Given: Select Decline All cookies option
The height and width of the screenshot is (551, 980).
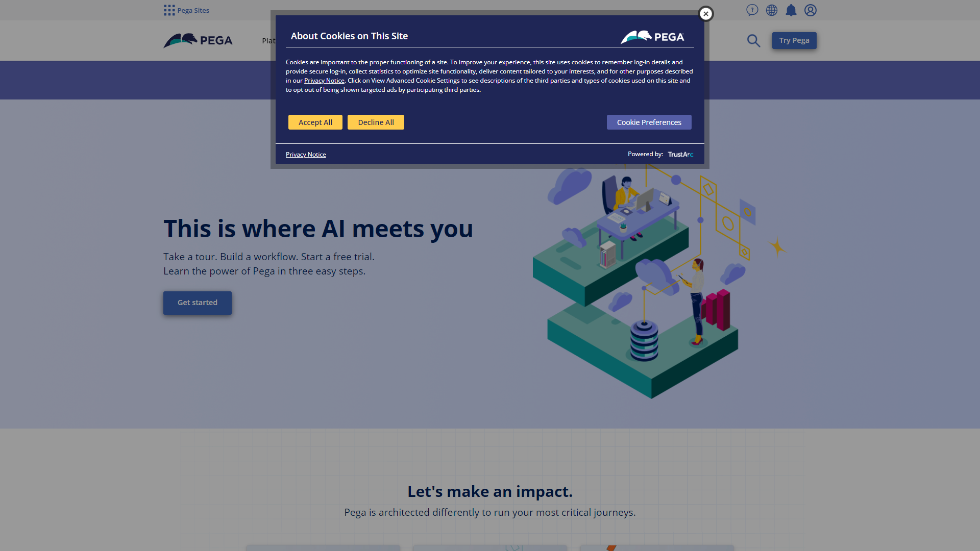Looking at the screenshot, I should 376,122.
